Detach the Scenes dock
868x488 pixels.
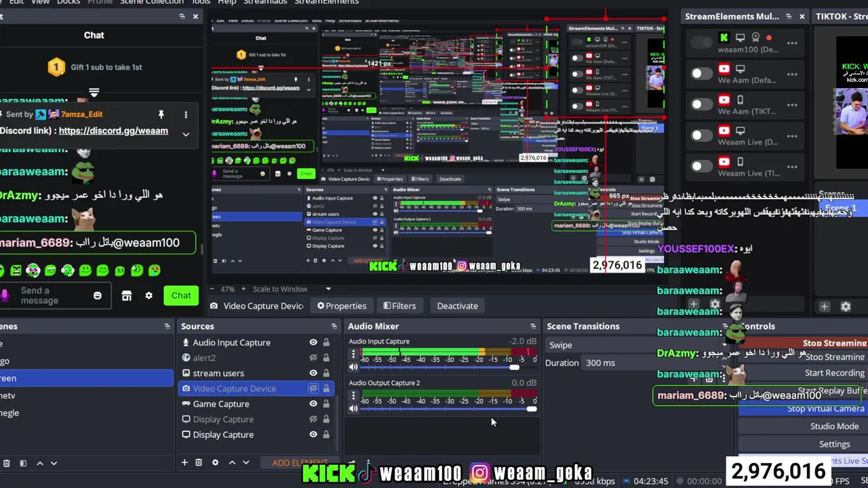(x=167, y=327)
